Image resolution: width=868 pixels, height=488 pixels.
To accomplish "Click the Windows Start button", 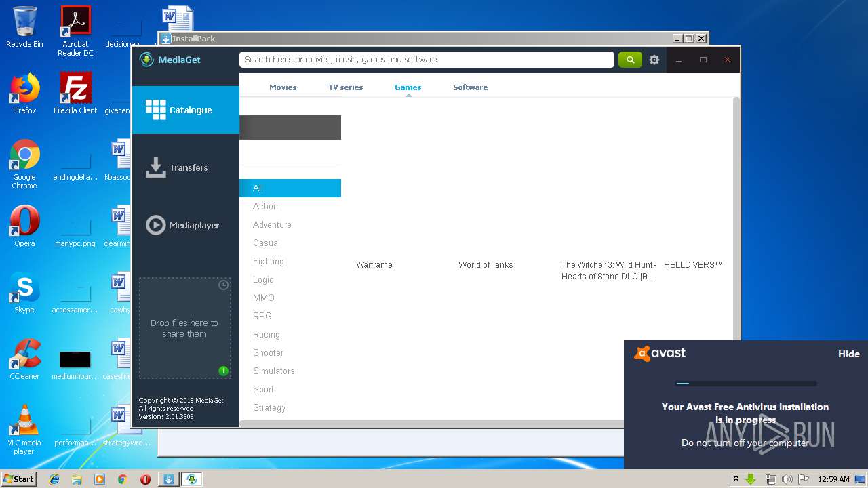I will tap(19, 479).
